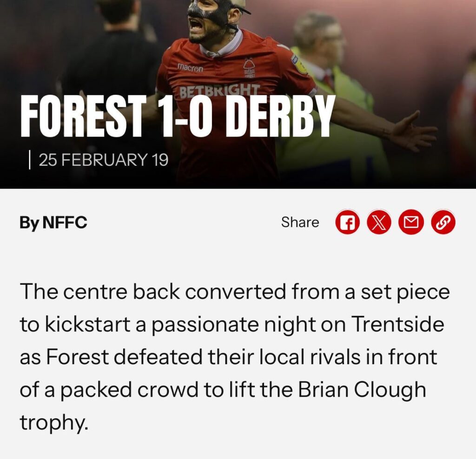Tweet the Forest 1-0 Derby report
476x459 pixels.
tap(380, 223)
